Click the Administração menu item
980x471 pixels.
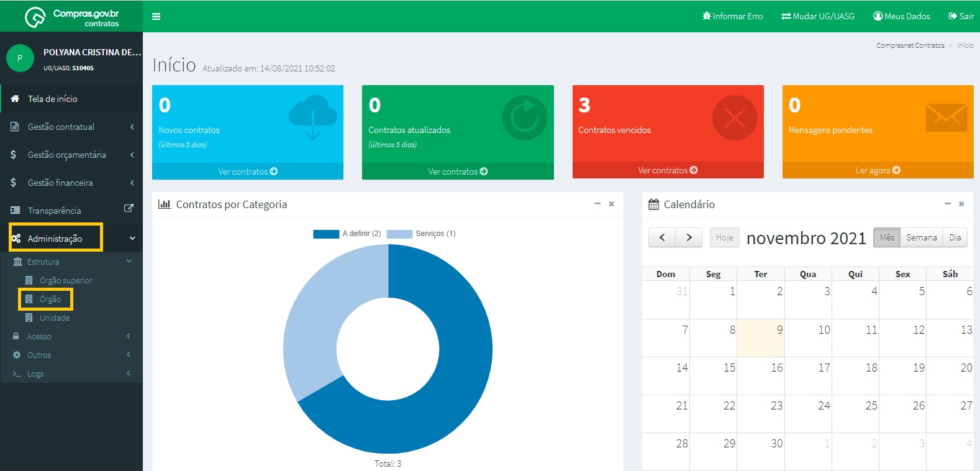click(71, 239)
